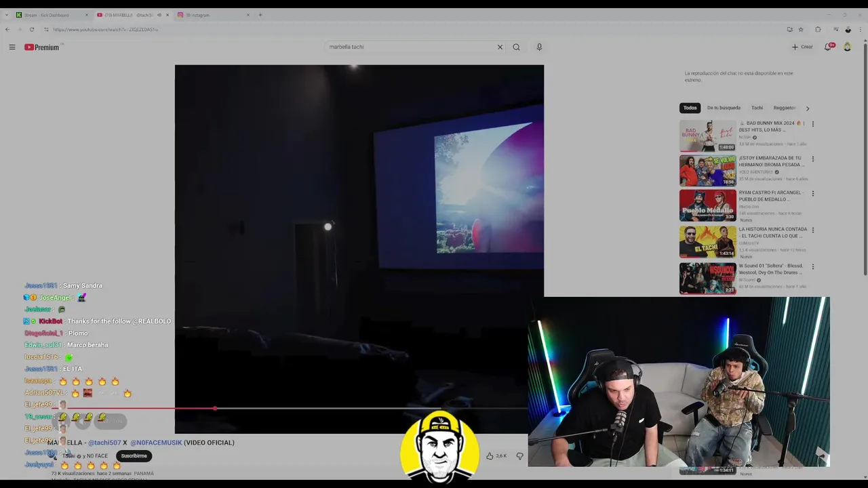
Task: Reload the page
Action: [31, 29]
